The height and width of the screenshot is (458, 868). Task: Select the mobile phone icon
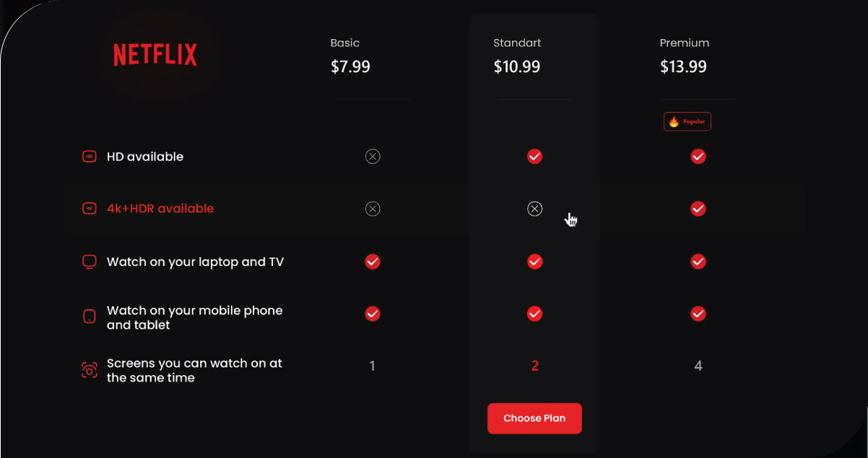click(x=89, y=316)
